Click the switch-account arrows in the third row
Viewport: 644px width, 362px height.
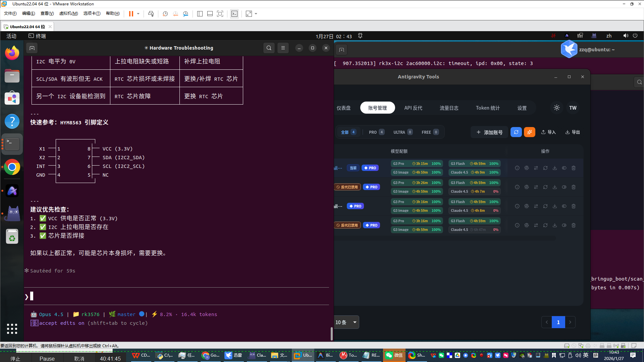coord(536,206)
